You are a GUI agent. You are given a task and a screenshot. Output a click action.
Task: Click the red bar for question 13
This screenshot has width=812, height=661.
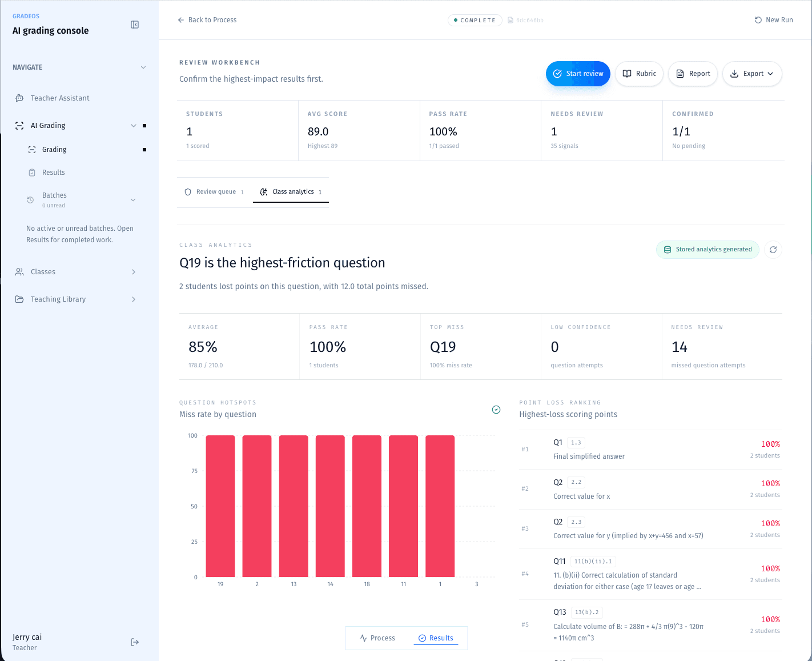294,506
